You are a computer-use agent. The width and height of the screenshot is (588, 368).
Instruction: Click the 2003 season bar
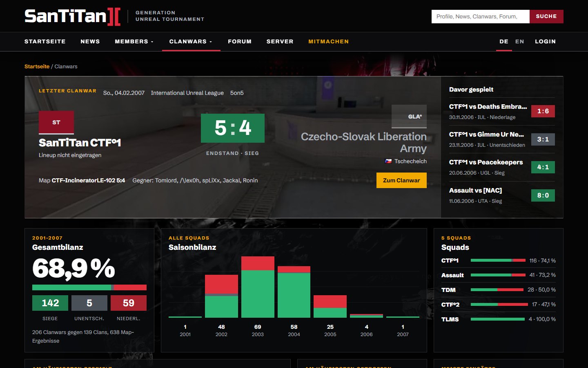[x=258, y=287]
